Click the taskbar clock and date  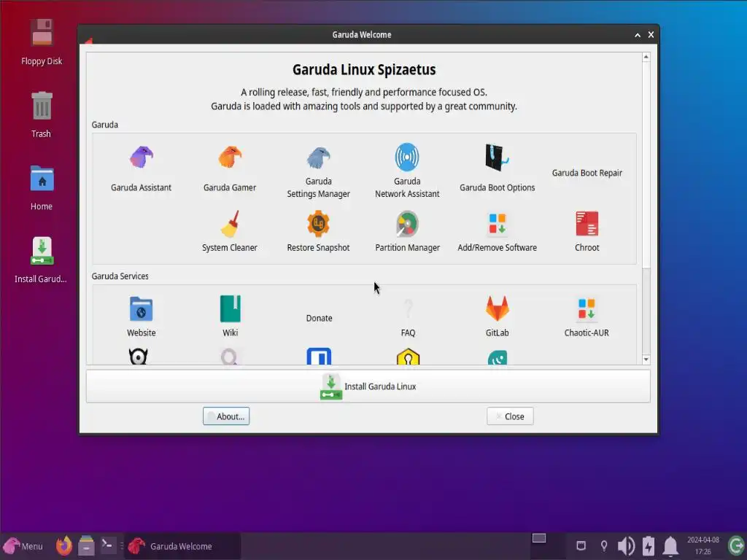pos(703,545)
